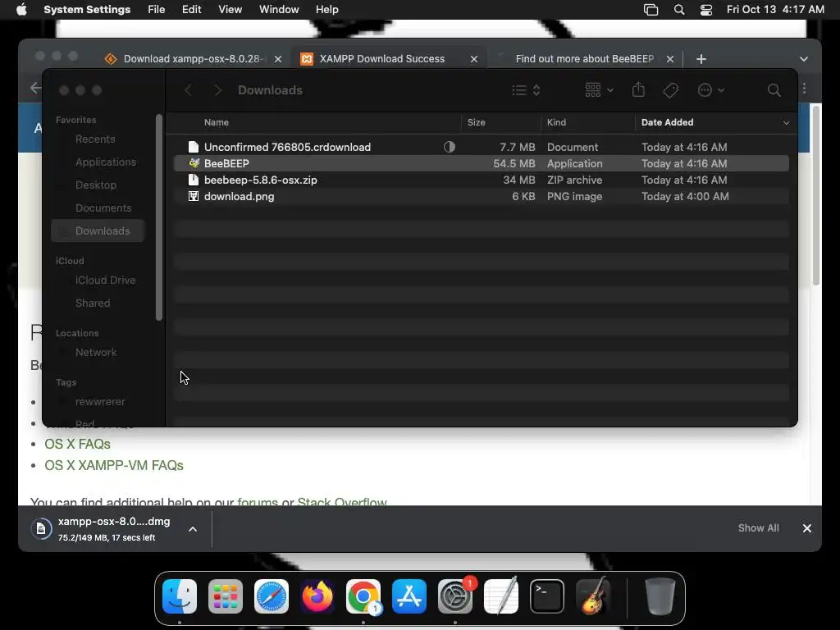840x630 pixels.
Task: Open TextEdit from the Dock
Action: click(x=501, y=596)
